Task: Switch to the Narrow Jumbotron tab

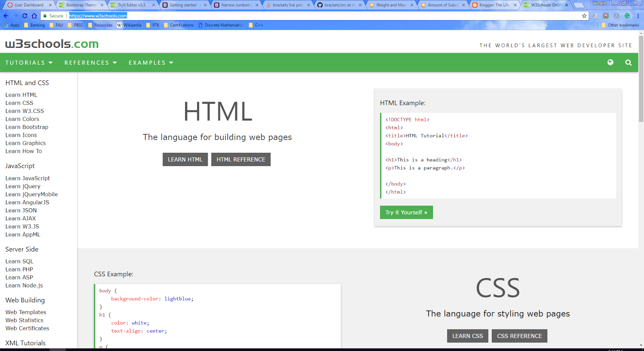Action: (235, 5)
